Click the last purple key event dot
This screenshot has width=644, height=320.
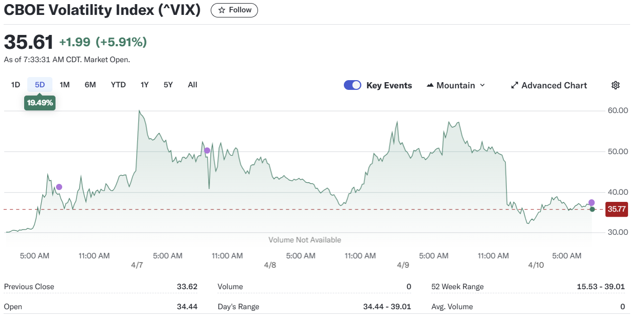coord(592,202)
